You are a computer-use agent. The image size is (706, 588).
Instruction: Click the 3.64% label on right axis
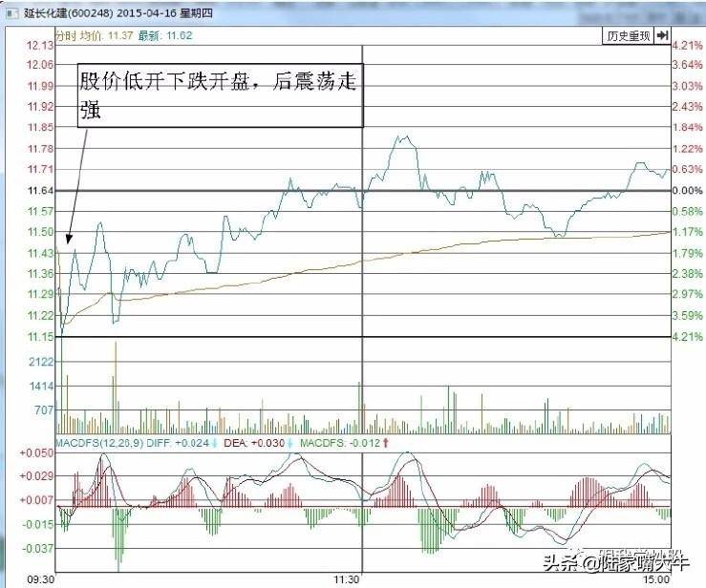(x=687, y=65)
